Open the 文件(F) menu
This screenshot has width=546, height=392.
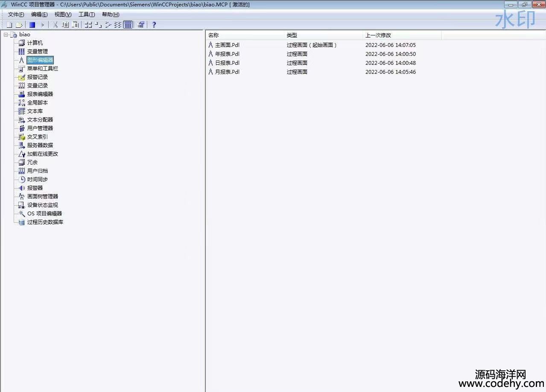click(x=16, y=15)
